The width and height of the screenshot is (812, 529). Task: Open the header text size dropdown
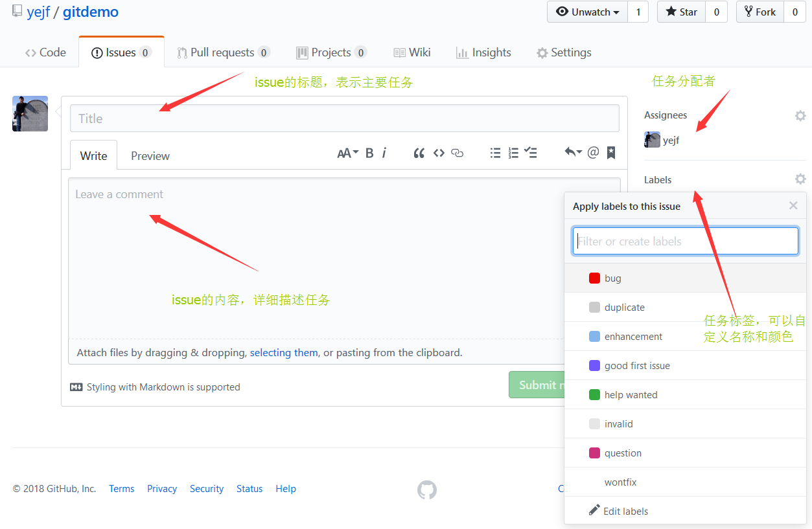coord(348,153)
